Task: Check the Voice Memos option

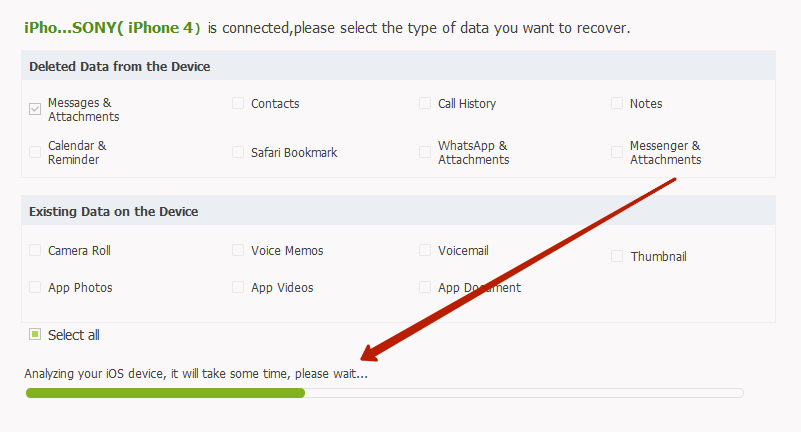Action: pyautogui.click(x=238, y=250)
